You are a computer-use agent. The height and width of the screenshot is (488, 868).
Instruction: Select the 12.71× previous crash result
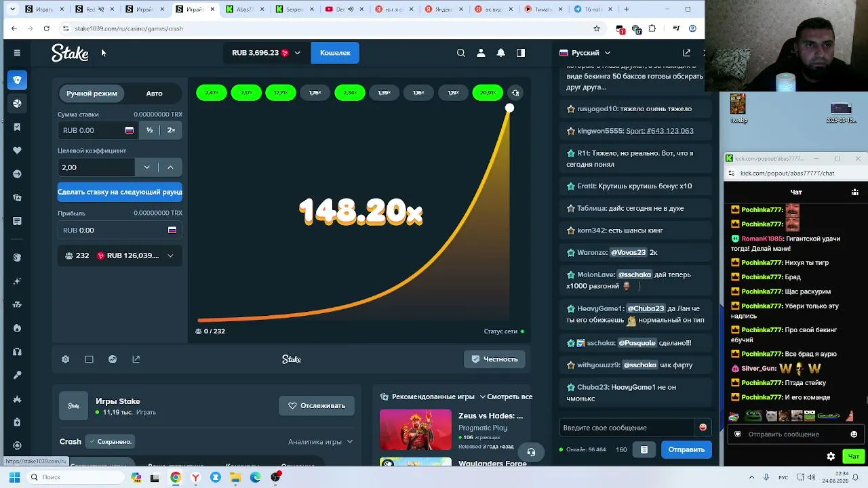[x=281, y=93]
